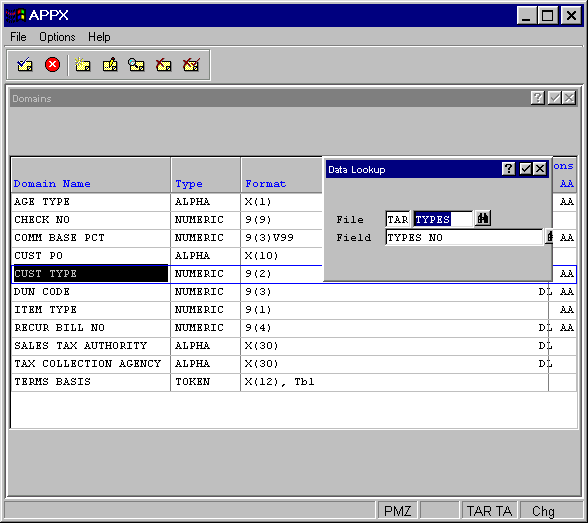Click the TAR TA status bar entry
The image size is (588, 523).
489,511
